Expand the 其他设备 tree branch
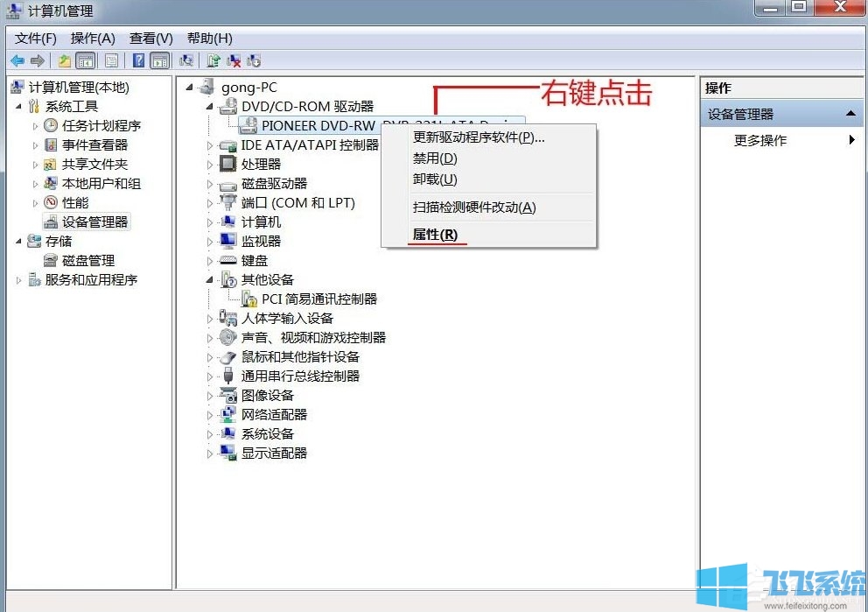This screenshot has height=612, width=868. 209,279
